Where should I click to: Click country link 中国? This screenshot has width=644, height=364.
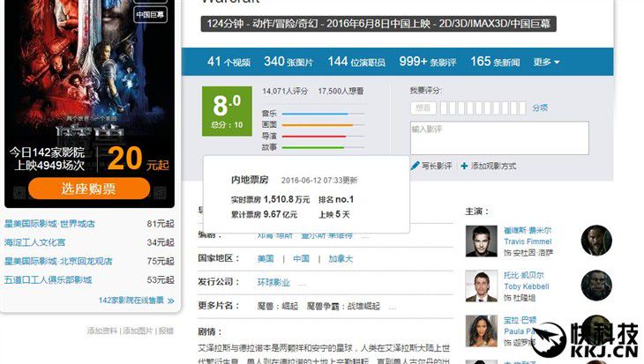pos(301,258)
